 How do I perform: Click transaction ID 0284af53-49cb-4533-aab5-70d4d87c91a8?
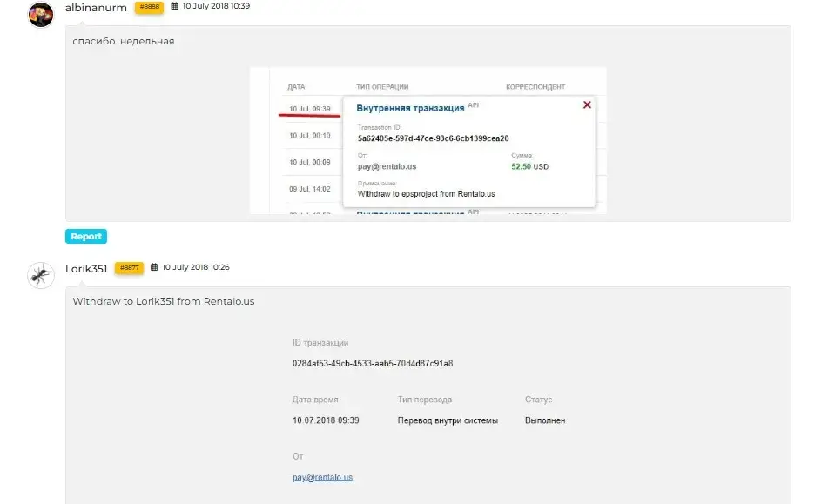pos(373,364)
